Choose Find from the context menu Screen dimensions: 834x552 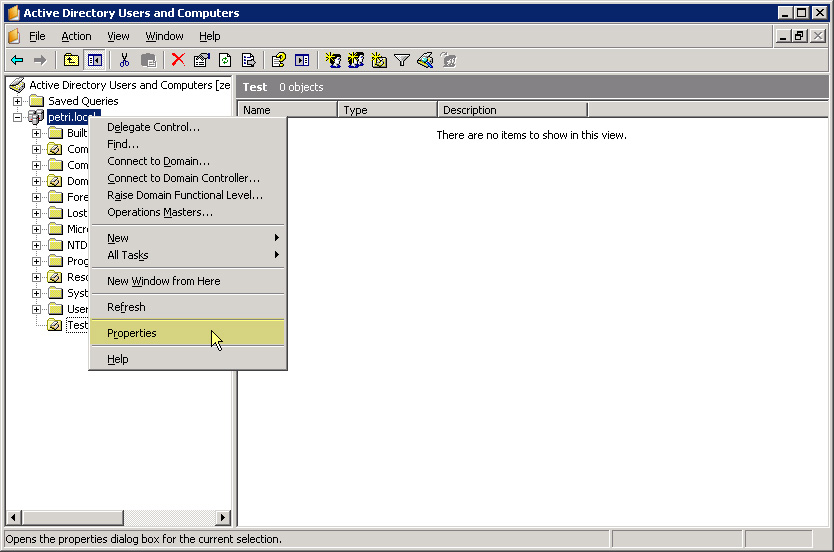[x=188, y=144]
